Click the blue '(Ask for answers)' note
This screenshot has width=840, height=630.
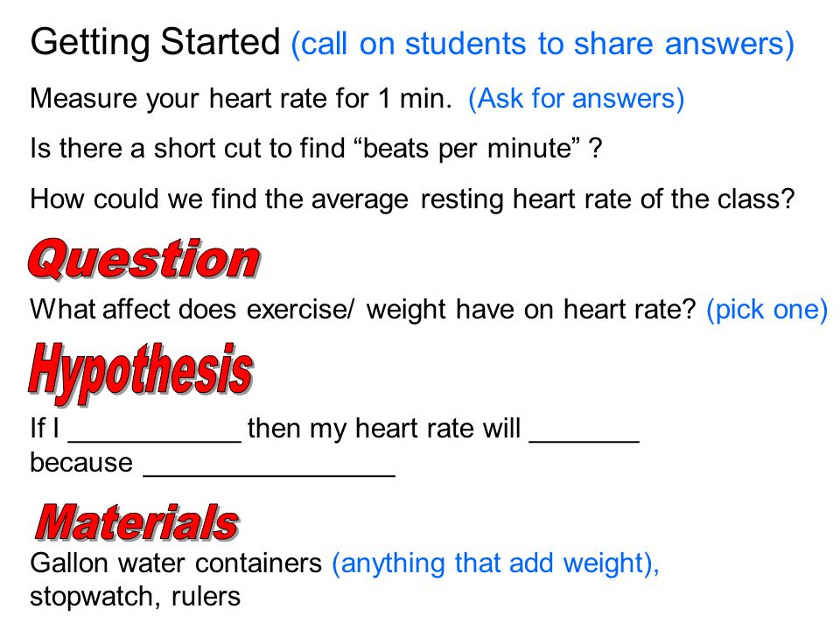pos(576,99)
